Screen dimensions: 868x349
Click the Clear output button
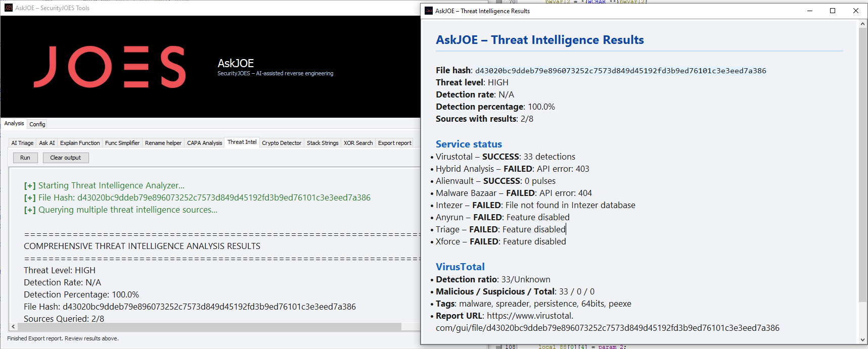(66, 158)
